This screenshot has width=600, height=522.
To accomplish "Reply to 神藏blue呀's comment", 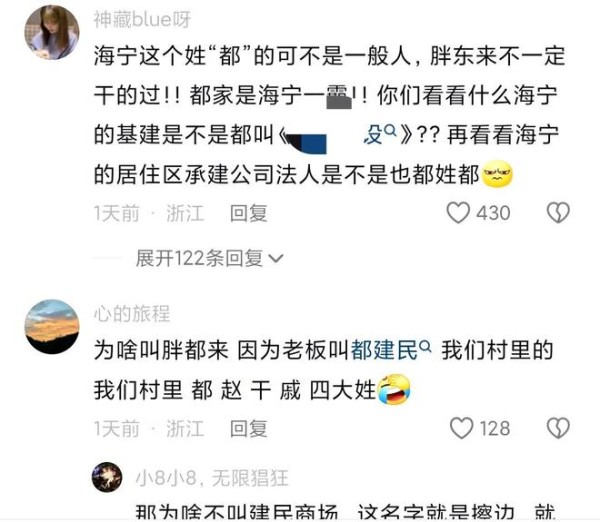I will point(248,213).
